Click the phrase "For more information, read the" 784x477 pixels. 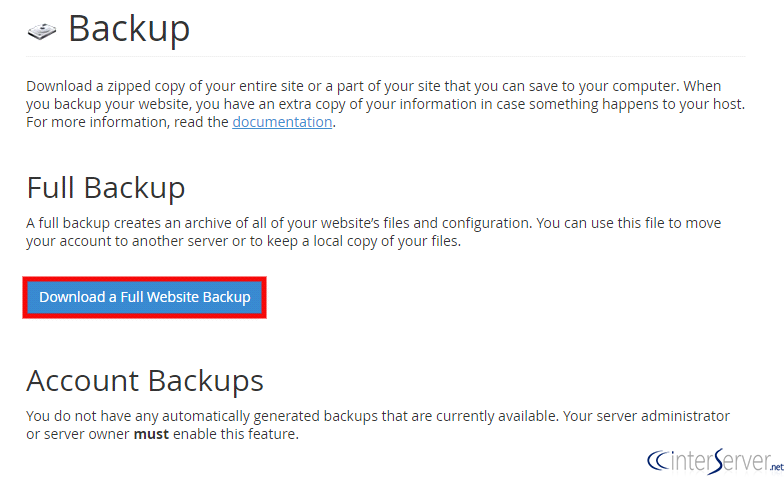coord(127,122)
